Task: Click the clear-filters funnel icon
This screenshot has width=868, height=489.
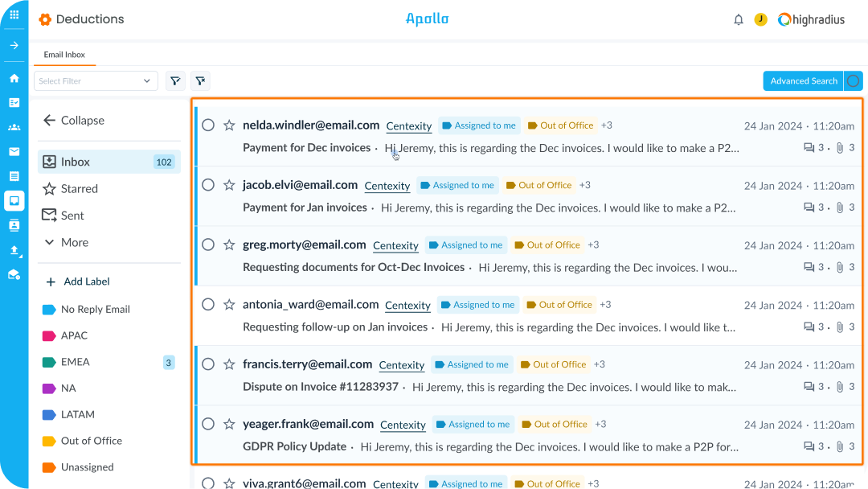Action: 200,80
